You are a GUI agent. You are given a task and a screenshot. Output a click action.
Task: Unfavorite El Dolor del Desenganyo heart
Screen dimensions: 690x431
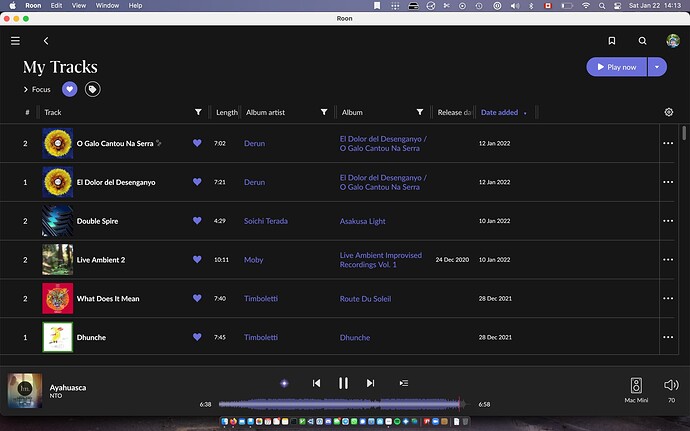pos(197,182)
